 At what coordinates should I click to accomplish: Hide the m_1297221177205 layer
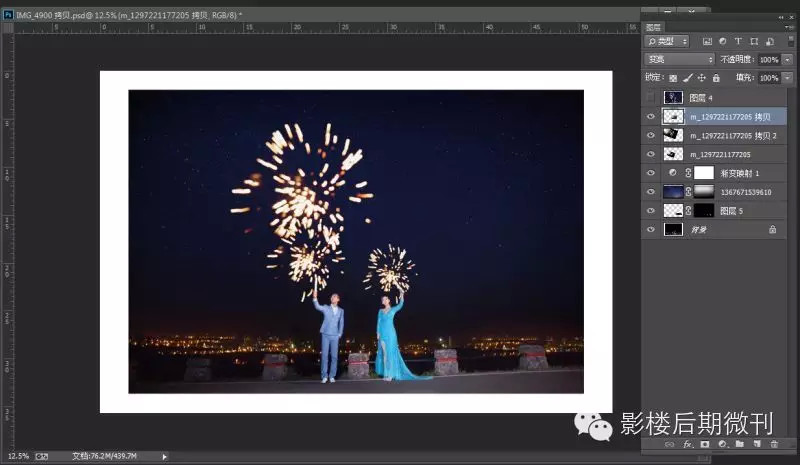pos(651,154)
